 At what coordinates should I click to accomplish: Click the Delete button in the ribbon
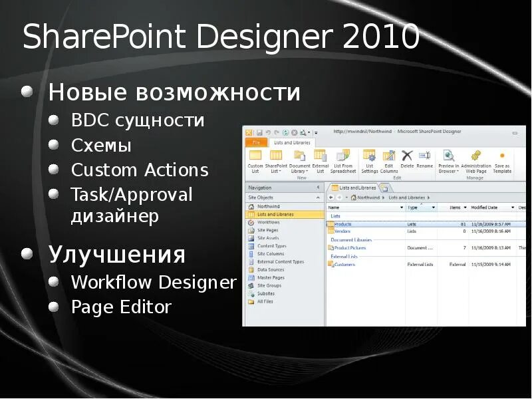click(407, 159)
